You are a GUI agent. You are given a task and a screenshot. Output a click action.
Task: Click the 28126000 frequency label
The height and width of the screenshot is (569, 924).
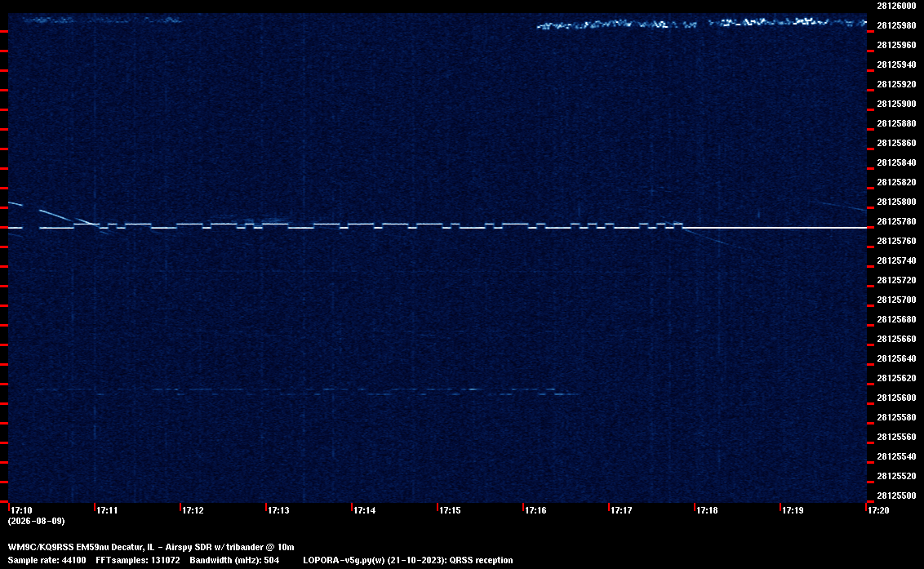point(896,6)
